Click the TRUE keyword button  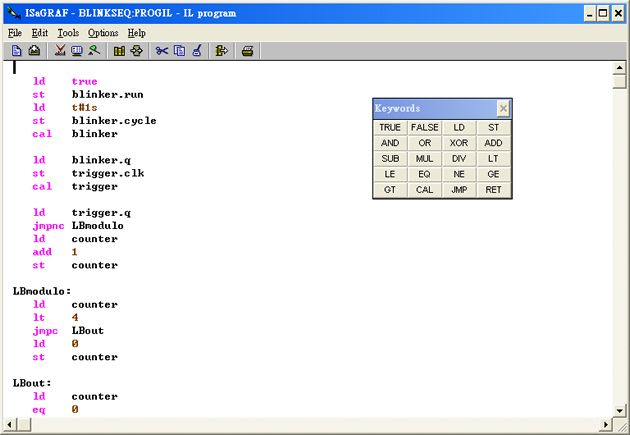(390, 128)
